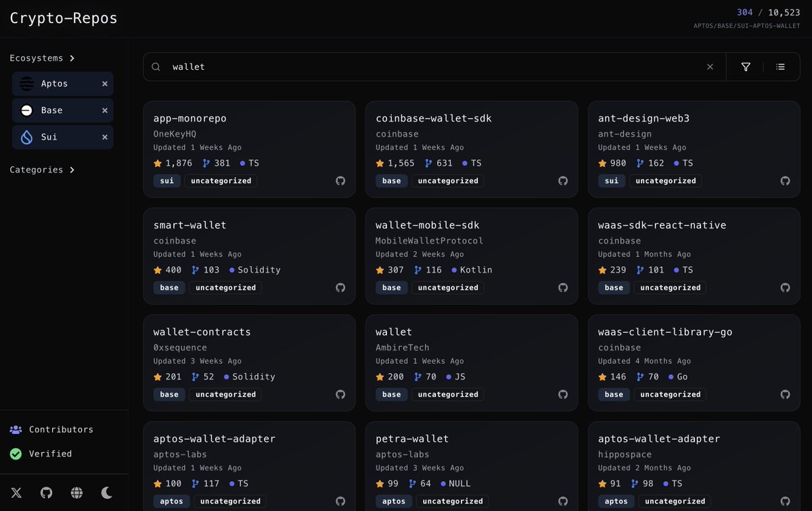
Task: Toggle dark mode moon icon
Action: [x=107, y=493]
